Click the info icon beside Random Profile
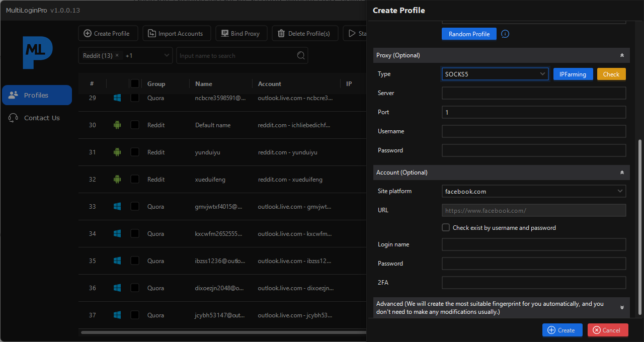644x342 pixels. coord(505,34)
